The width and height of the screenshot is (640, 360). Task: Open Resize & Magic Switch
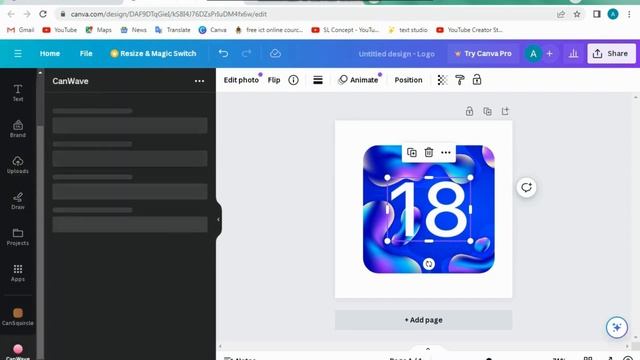pyautogui.click(x=153, y=53)
